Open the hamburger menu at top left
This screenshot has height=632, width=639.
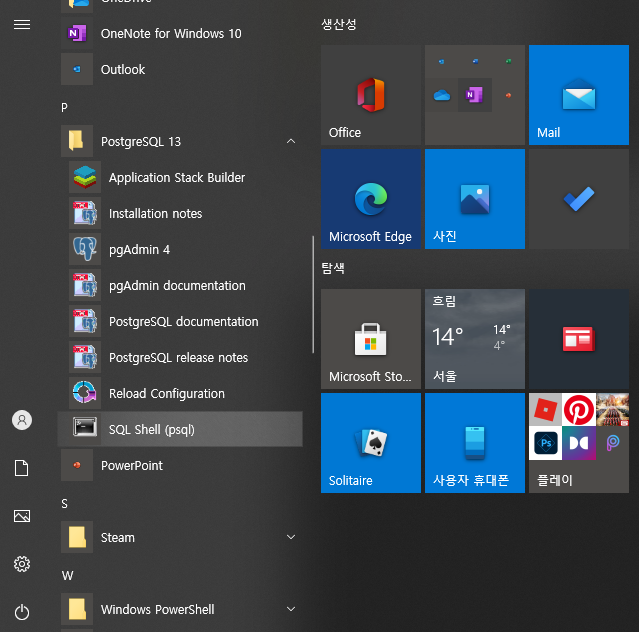[22, 24]
